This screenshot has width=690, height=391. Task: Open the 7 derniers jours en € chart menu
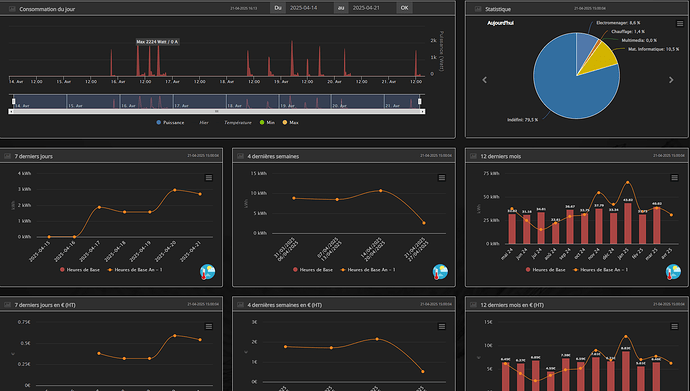click(209, 326)
